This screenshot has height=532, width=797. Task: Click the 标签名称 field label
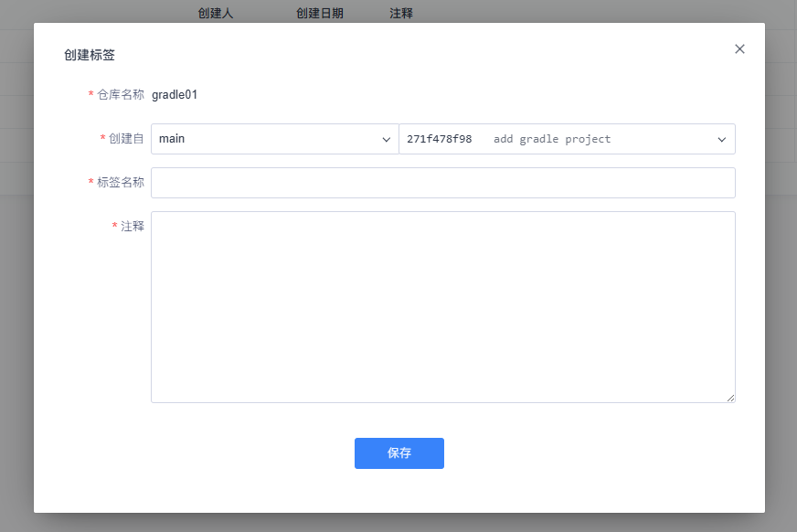(x=121, y=183)
